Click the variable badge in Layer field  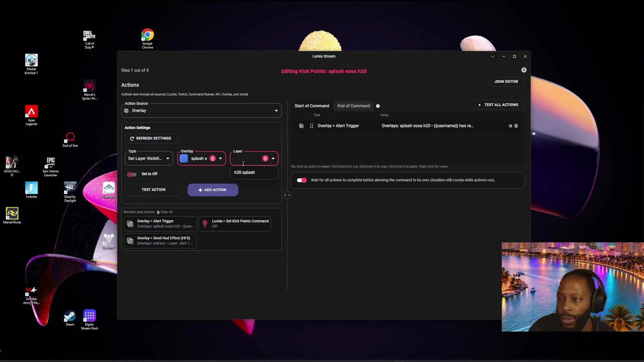[265, 158]
